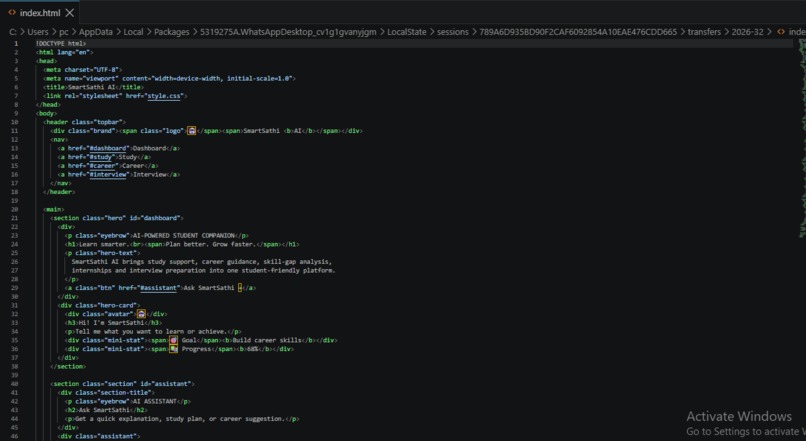The width and height of the screenshot is (806, 441).
Task: Click the div class="hero-card" tag
Action: point(99,305)
